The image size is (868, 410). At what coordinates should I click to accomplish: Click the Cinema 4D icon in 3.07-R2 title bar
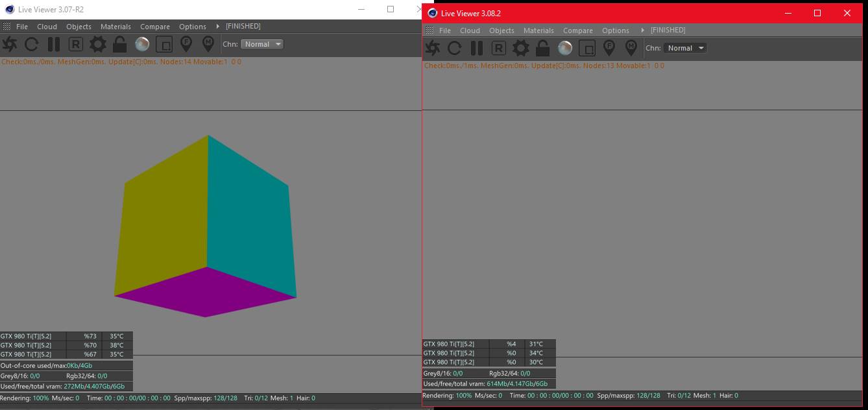(9, 10)
